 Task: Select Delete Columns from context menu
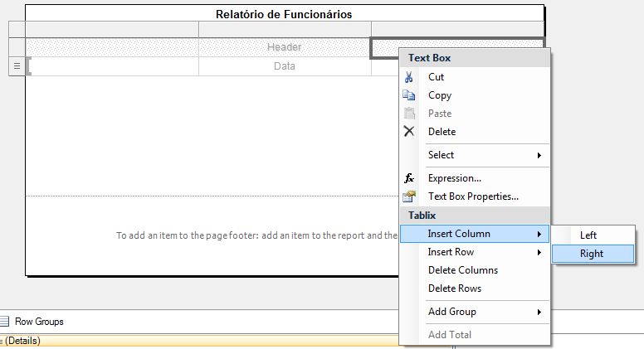pos(462,270)
